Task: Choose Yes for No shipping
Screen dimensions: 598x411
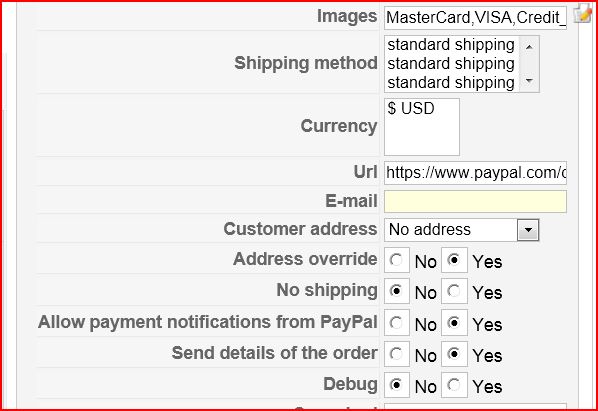Action: tap(454, 291)
